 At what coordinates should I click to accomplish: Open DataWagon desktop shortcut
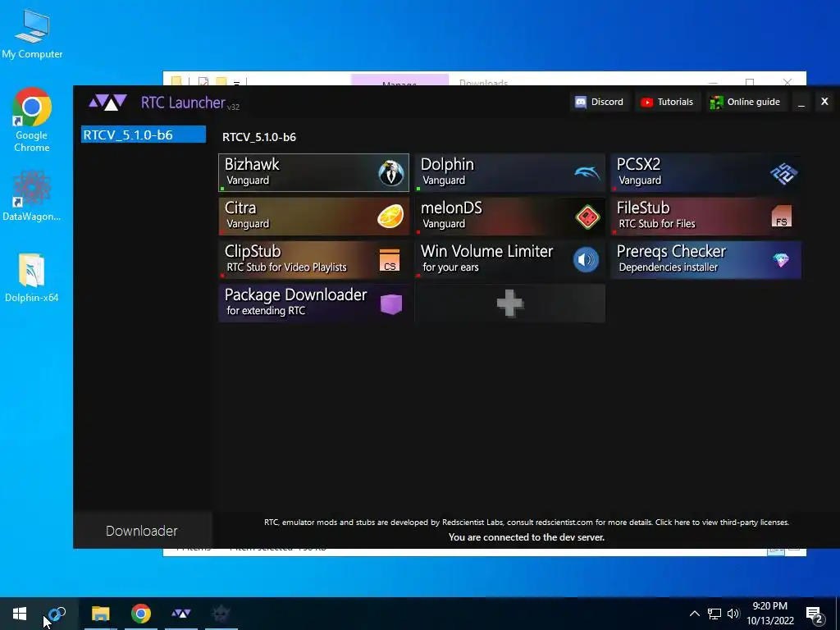[32, 196]
